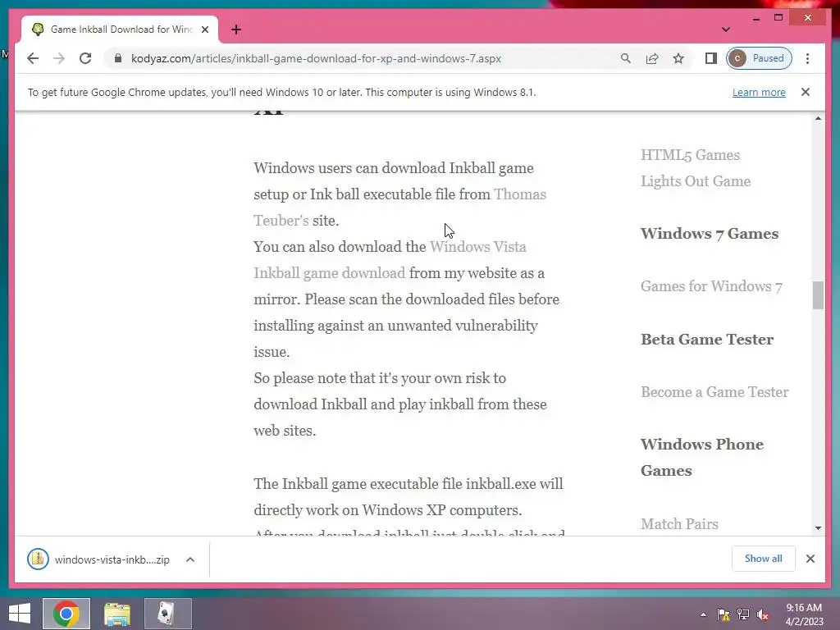Screen dimensions: 840x630
Task: Open a new tab with plus button
Action: 236,30
